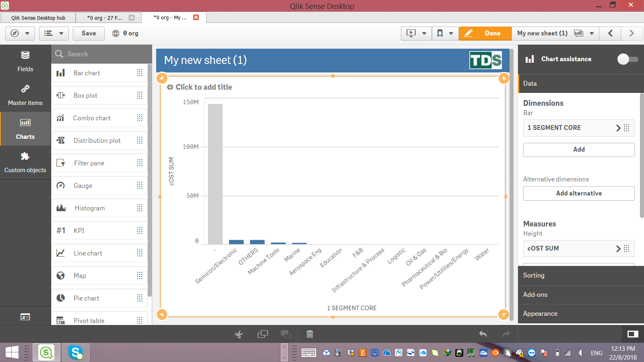The height and width of the screenshot is (362, 644).
Task: Select the Pivot table object
Action: tap(99, 319)
